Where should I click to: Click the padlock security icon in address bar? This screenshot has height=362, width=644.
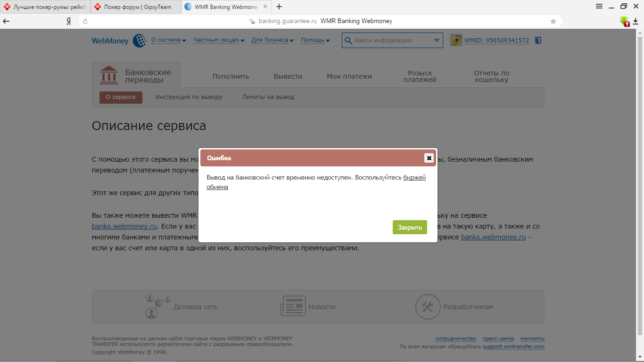click(252, 21)
